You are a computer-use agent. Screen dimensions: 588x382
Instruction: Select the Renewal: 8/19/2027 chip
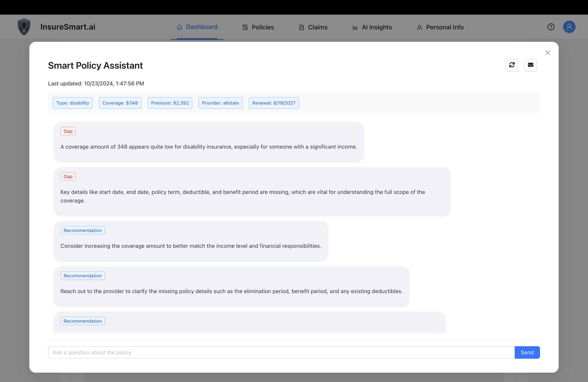tap(274, 103)
